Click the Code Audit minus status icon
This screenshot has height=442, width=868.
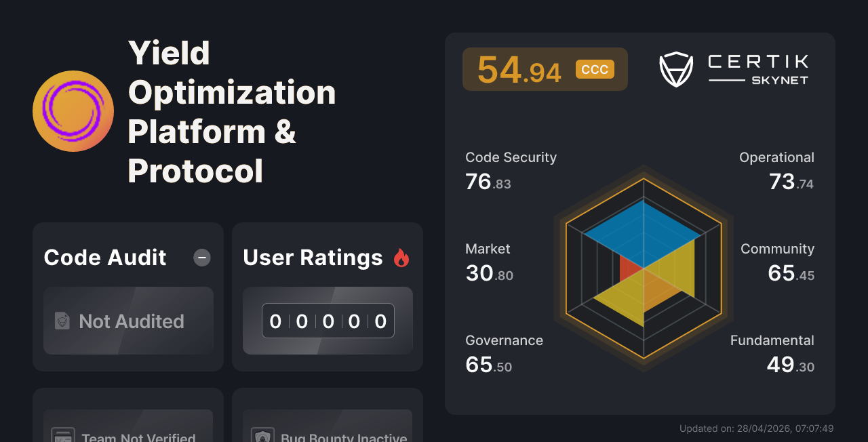(x=202, y=258)
